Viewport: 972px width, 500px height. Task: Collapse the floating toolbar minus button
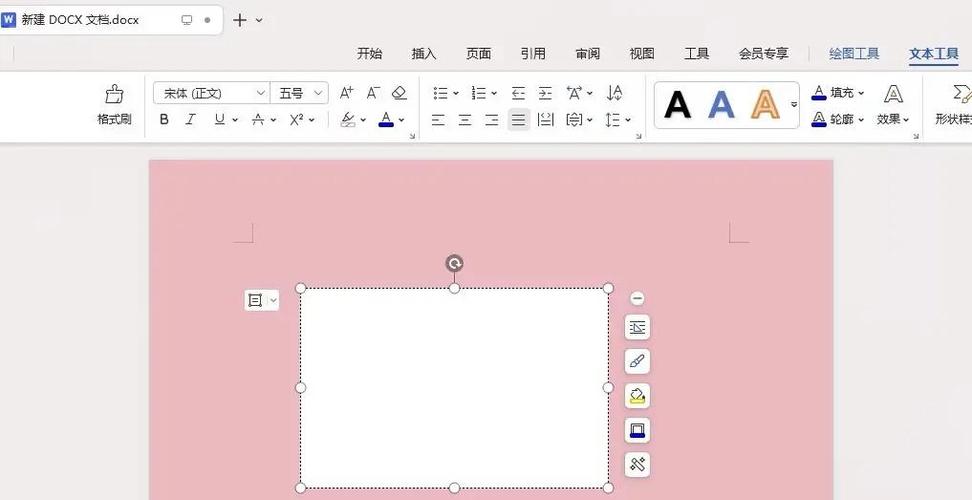637,299
